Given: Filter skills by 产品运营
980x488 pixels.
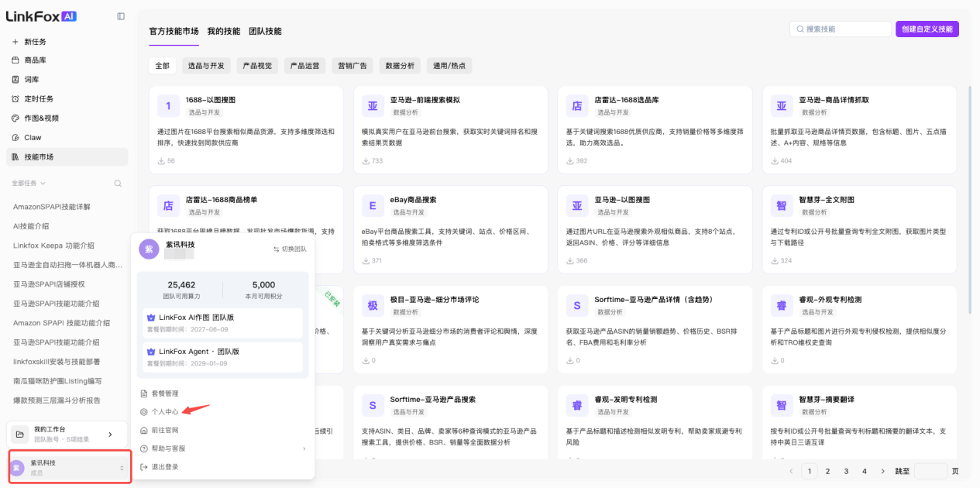Looking at the screenshot, I should [304, 66].
